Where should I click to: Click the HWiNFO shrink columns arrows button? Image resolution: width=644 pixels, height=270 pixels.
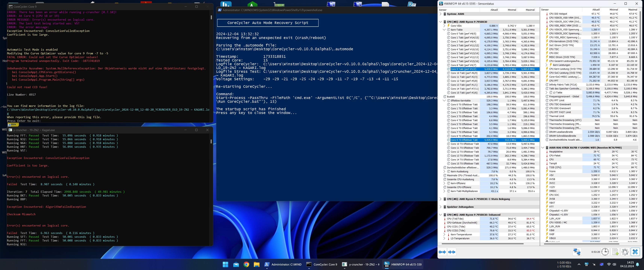coord(452,252)
